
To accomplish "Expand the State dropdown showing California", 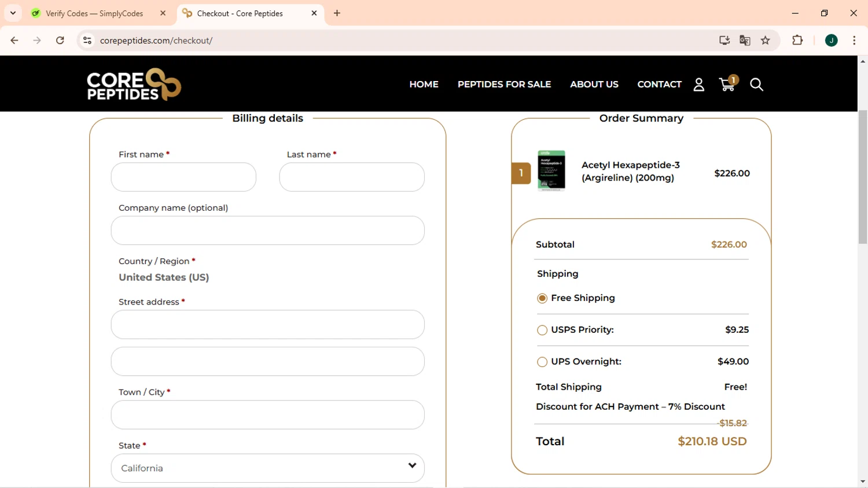I will (x=267, y=468).
